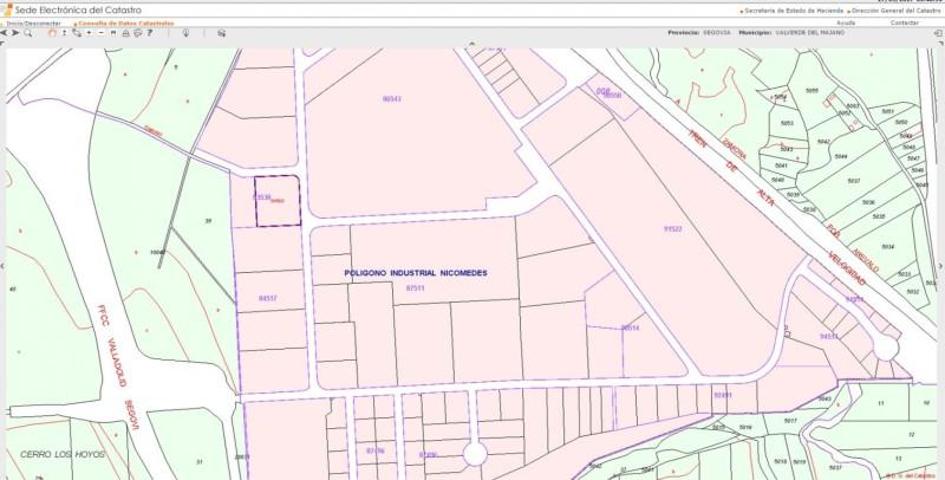Click the exit icon at top right of map
The width and height of the screenshot is (945, 480).
[x=936, y=33]
